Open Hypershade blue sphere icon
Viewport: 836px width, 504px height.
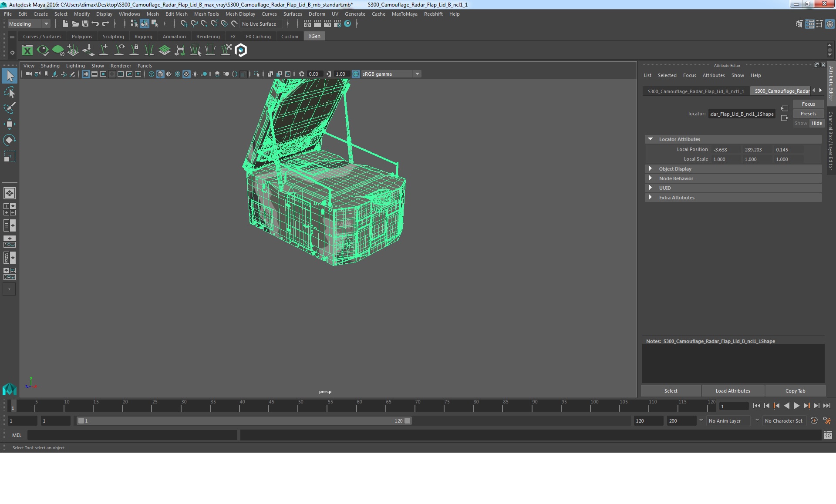pos(347,24)
